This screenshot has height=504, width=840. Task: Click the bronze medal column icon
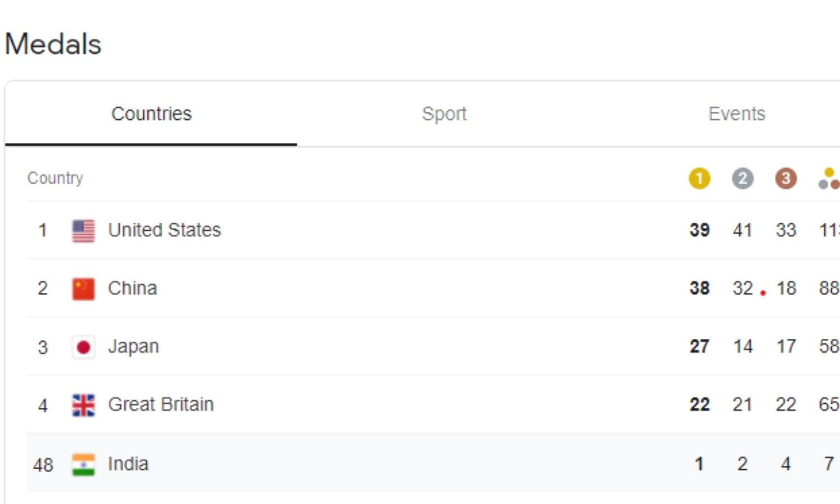[x=786, y=179]
